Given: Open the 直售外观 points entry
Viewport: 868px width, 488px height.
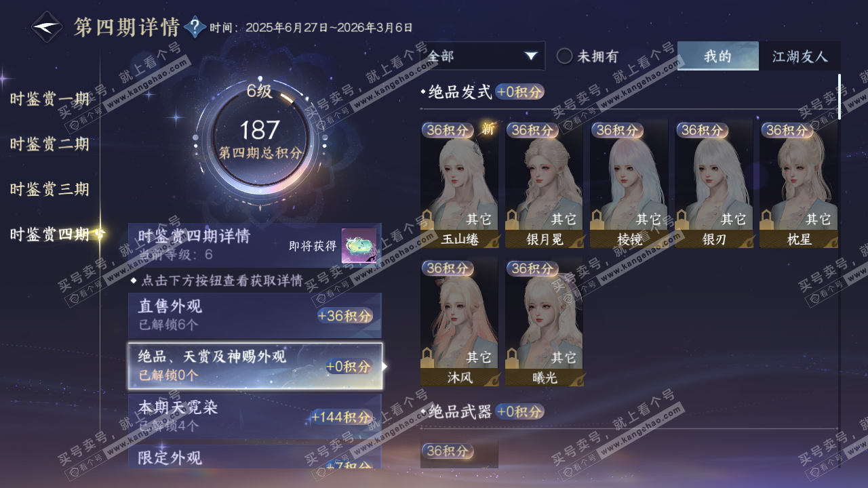Looking at the screenshot, I should tap(255, 315).
